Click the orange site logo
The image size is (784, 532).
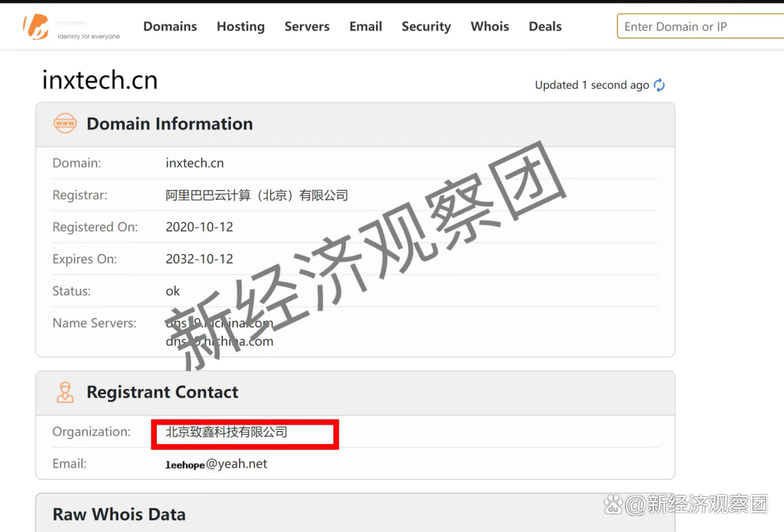(x=36, y=27)
